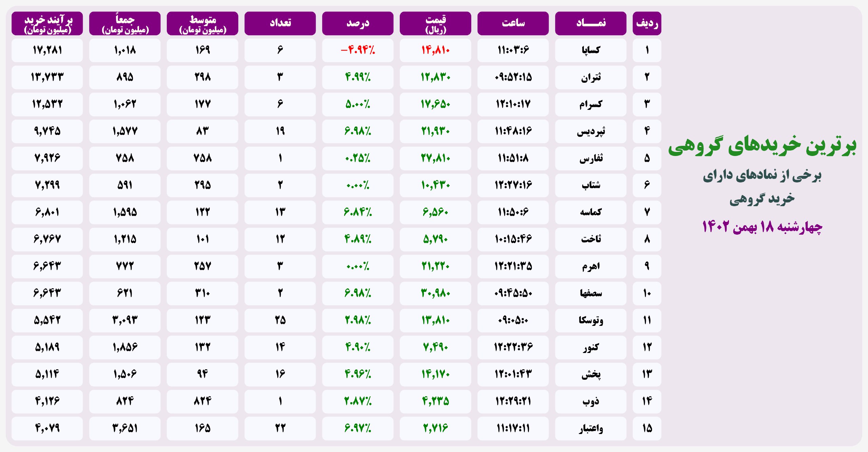Click the ساعت column header
This screenshot has width=868, height=452.
[x=513, y=23]
